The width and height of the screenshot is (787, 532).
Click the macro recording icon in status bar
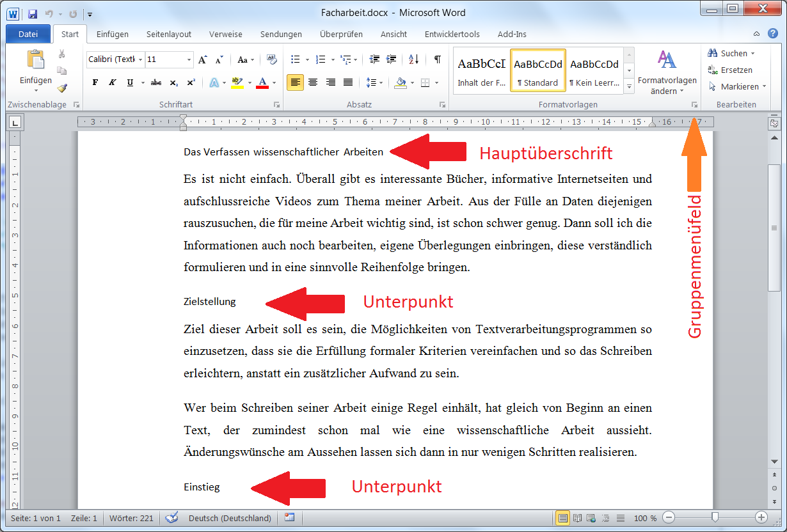[x=290, y=518]
